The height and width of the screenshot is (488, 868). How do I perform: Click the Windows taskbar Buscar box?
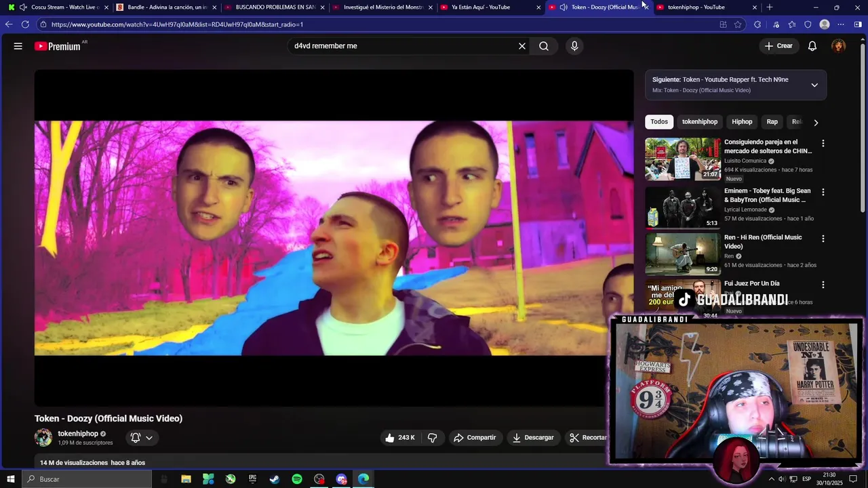tap(86, 479)
